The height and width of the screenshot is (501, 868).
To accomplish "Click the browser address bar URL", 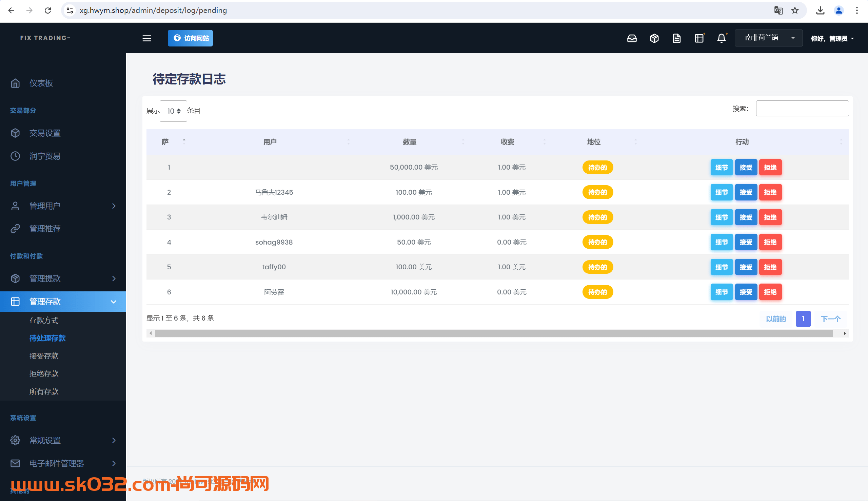I will tap(153, 10).
